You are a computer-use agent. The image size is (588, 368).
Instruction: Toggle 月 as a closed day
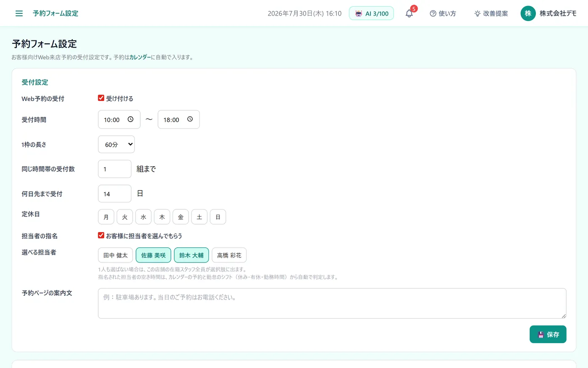tap(106, 217)
